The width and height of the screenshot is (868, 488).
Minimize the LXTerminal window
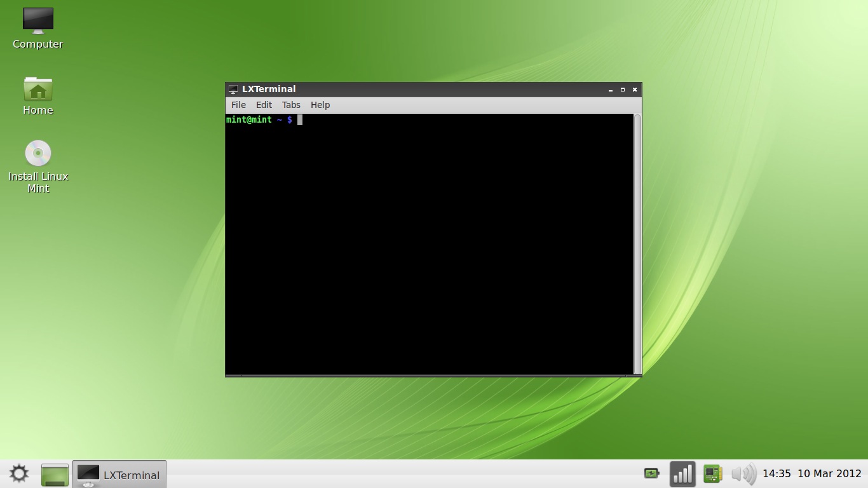coord(611,90)
